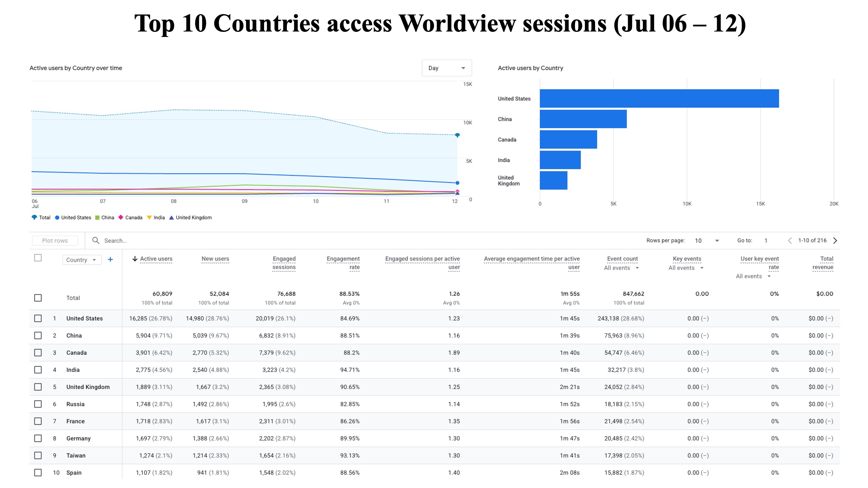Screen dimensions: 868x488
Task: Sort by the Engagement rate column
Action: [x=343, y=263]
